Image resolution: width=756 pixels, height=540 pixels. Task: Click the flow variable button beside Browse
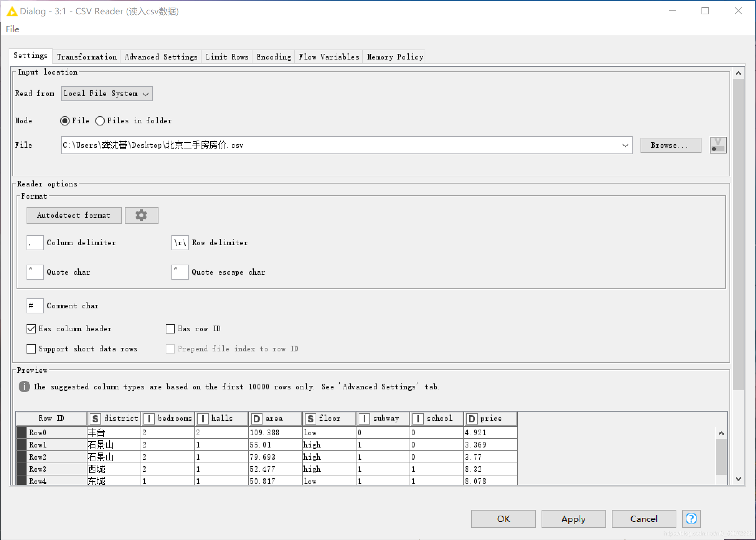click(x=718, y=145)
